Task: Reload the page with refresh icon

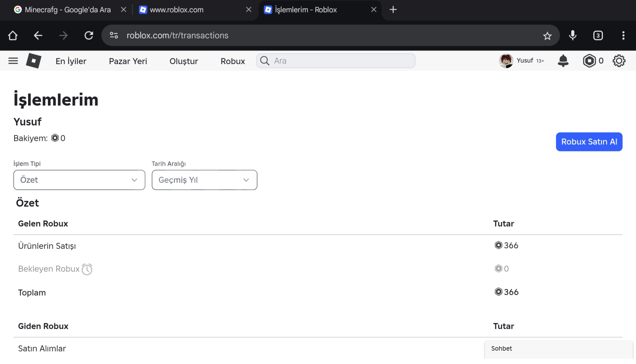Action: point(89,35)
